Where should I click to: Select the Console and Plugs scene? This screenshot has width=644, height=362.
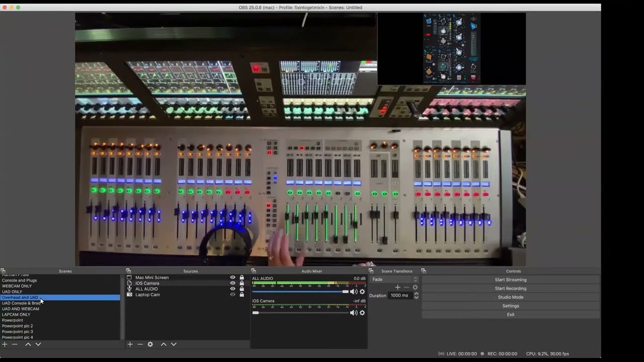point(19,281)
